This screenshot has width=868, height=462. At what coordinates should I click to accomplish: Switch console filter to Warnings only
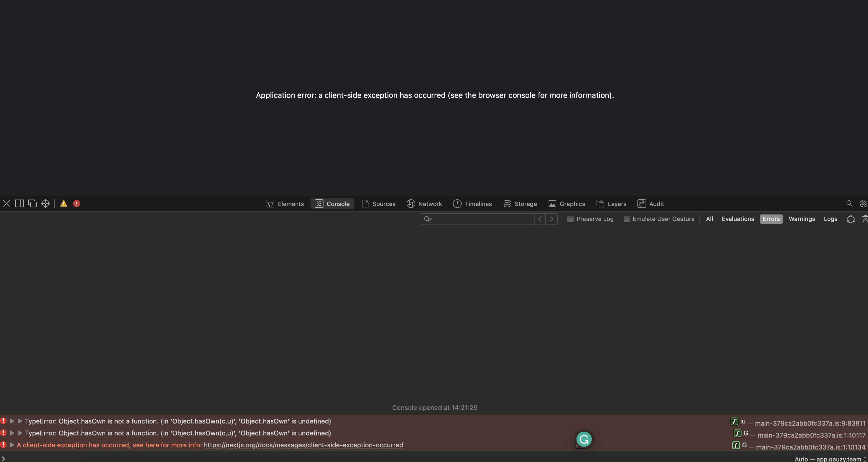pyautogui.click(x=802, y=219)
